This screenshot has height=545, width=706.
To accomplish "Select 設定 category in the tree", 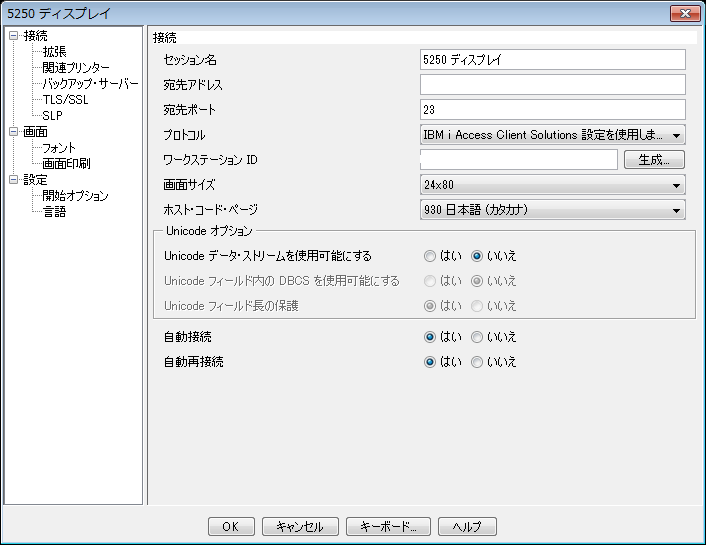I will click(x=35, y=180).
